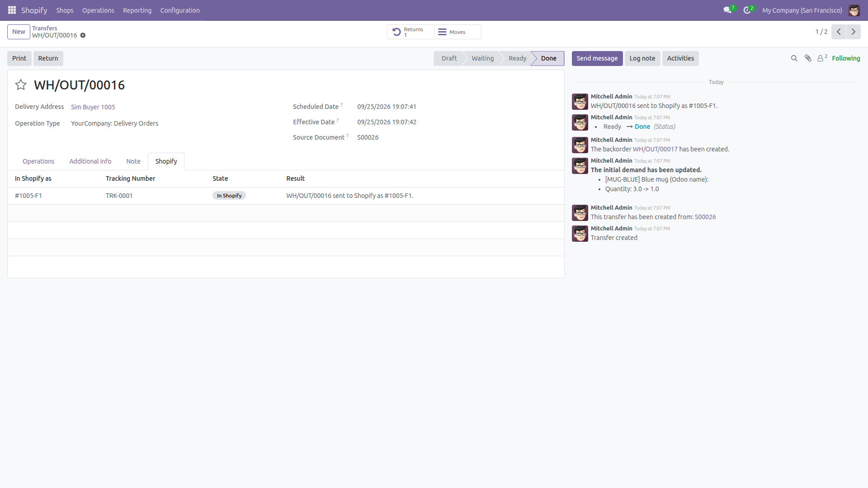868x488 pixels.
Task: Click Effective Date value
Action: coord(387,122)
